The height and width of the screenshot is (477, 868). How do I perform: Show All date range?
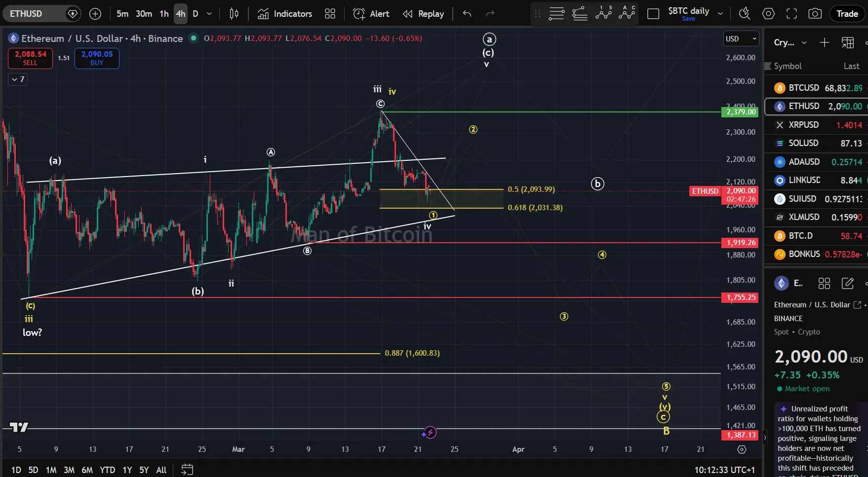coord(161,470)
